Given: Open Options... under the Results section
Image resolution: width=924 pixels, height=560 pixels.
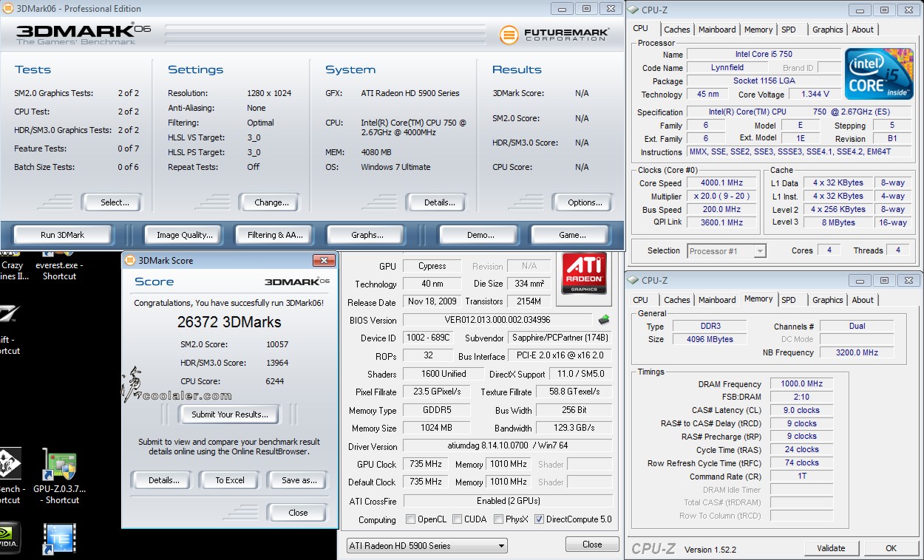Looking at the screenshot, I should pyautogui.click(x=585, y=202).
